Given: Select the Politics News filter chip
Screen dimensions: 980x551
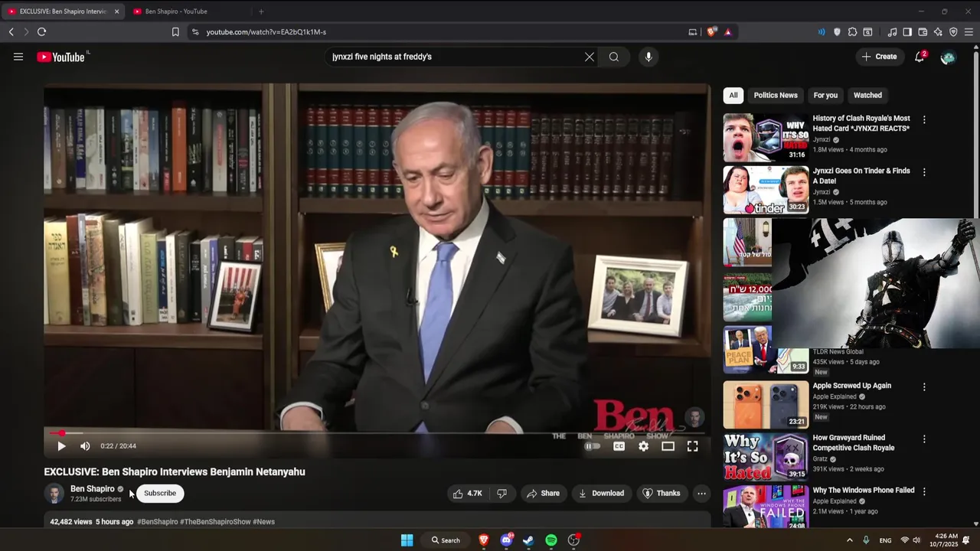Looking at the screenshot, I should coord(776,96).
